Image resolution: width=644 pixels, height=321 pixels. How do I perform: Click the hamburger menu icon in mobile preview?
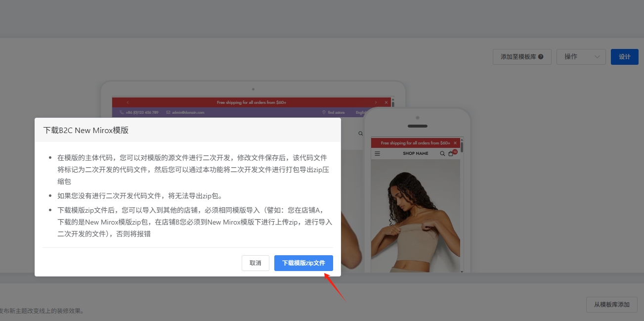point(378,154)
